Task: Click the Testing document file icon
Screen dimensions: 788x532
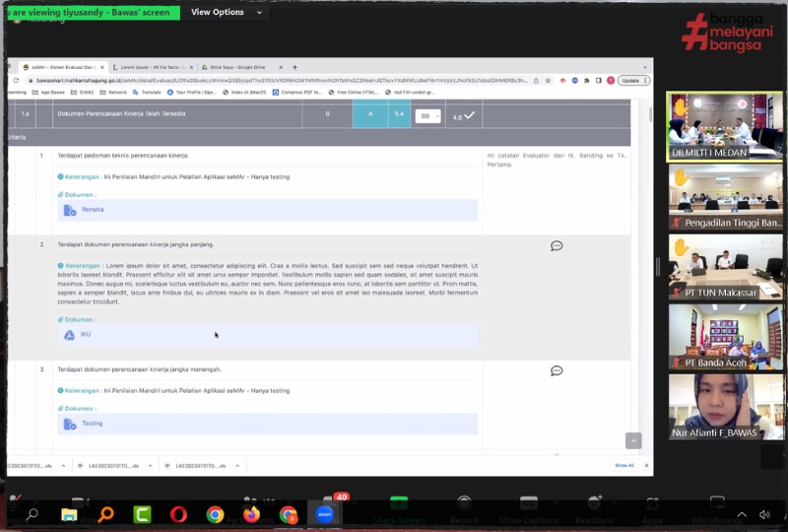Action: click(x=70, y=424)
